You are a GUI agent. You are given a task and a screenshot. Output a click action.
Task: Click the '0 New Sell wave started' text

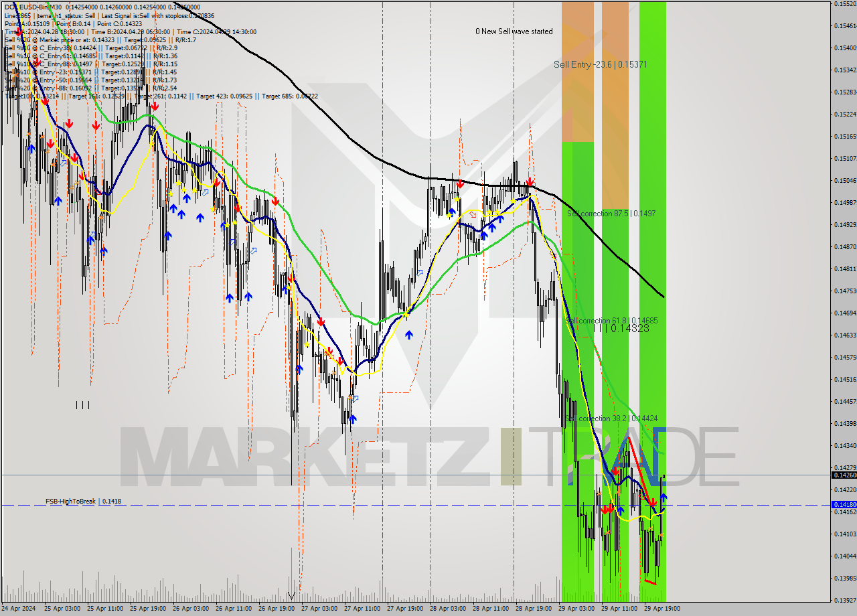(x=514, y=31)
